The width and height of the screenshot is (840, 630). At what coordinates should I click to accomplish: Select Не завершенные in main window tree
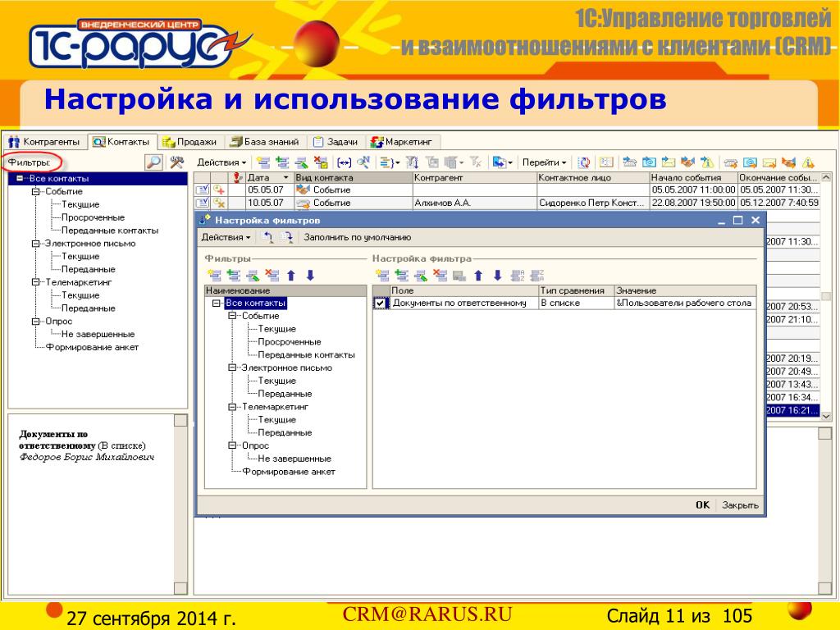(x=98, y=334)
